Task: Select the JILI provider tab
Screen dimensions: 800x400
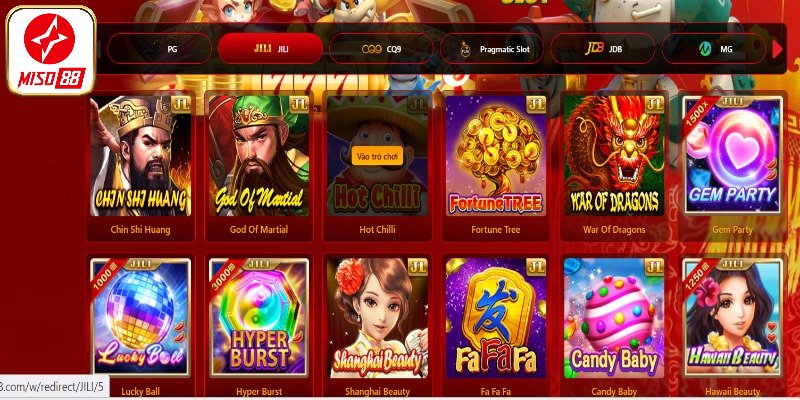Action: [x=270, y=49]
